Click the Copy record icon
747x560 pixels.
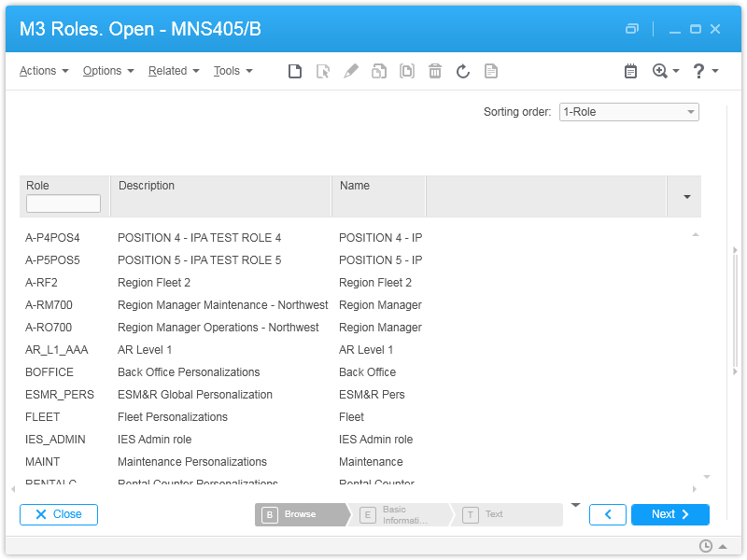[x=379, y=71]
